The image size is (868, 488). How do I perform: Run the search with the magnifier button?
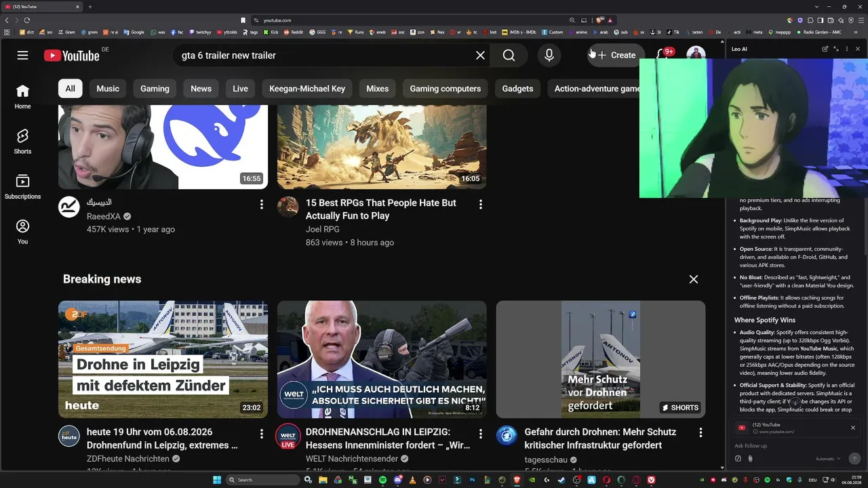[509, 56]
